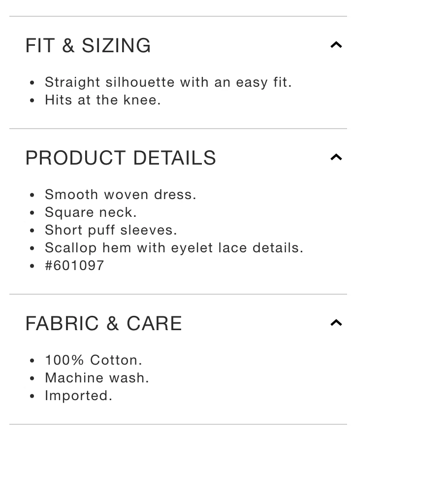This screenshot has width=448, height=478.
Task: Click the "Square neck." detail
Action: [91, 212]
